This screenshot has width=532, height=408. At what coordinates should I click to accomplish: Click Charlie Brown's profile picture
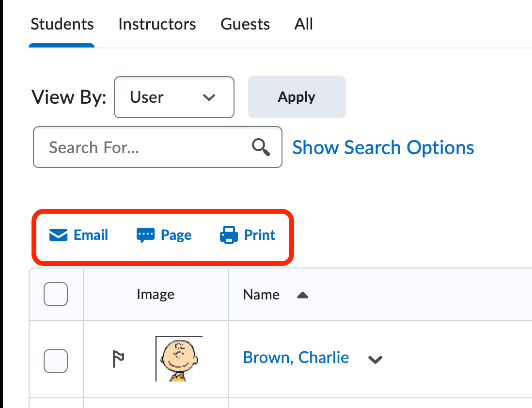(x=179, y=359)
